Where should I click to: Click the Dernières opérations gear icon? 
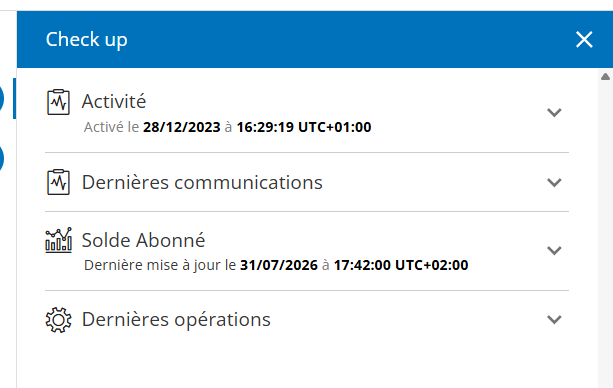click(x=58, y=320)
